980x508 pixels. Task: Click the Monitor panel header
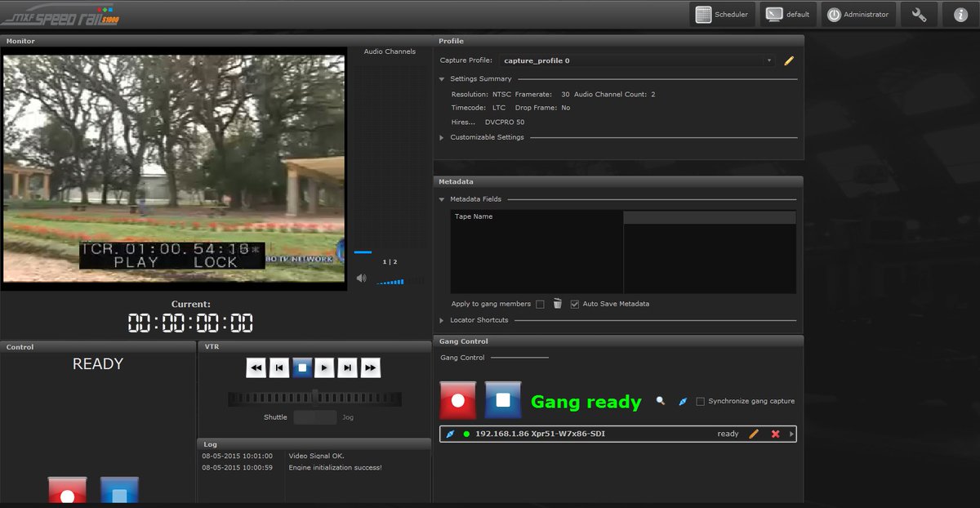click(x=216, y=41)
